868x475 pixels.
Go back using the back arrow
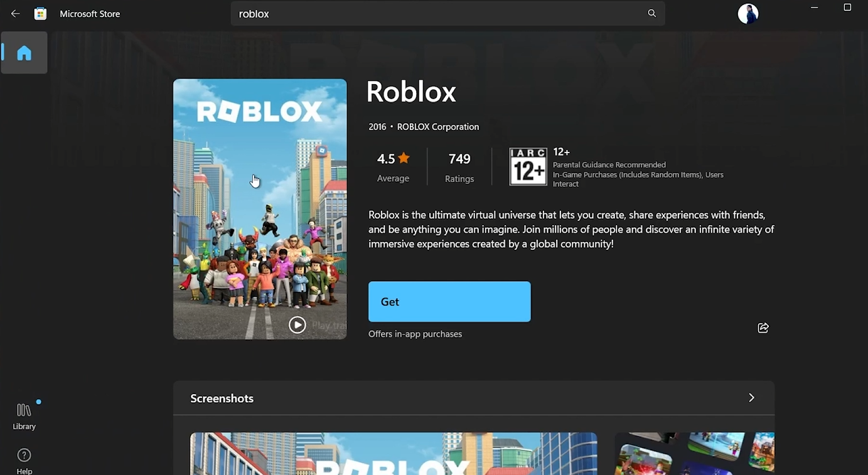click(x=16, y=14)
